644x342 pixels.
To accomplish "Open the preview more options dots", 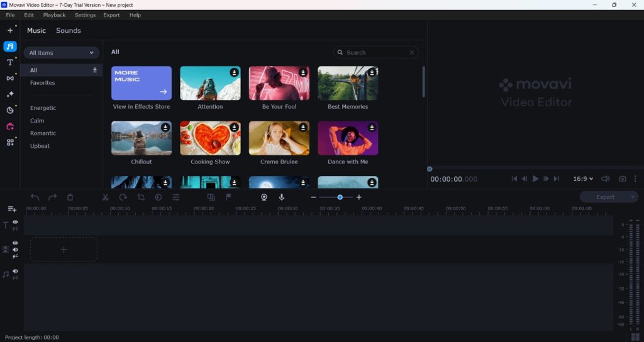I will 635,179.
